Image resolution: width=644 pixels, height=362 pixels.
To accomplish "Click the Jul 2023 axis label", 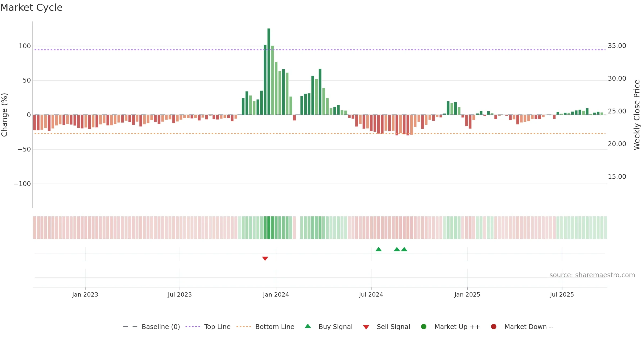I will pyautogui.click(x=180, y=295).
